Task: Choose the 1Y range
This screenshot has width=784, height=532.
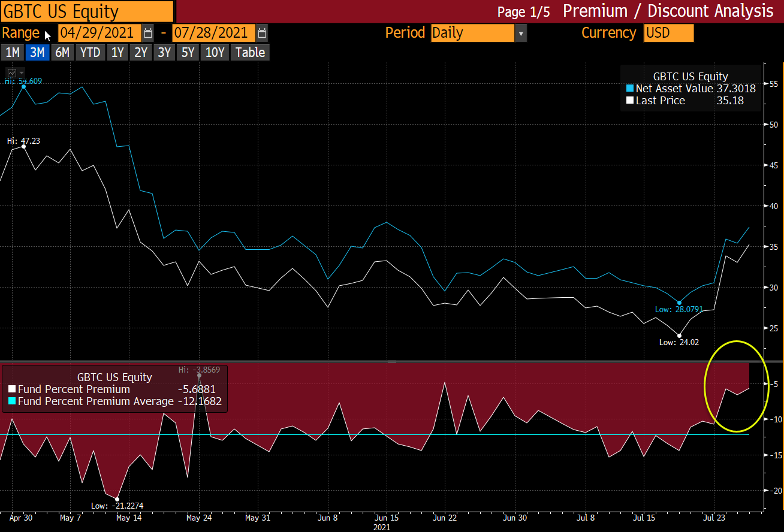Action: (x=117, y=53)
